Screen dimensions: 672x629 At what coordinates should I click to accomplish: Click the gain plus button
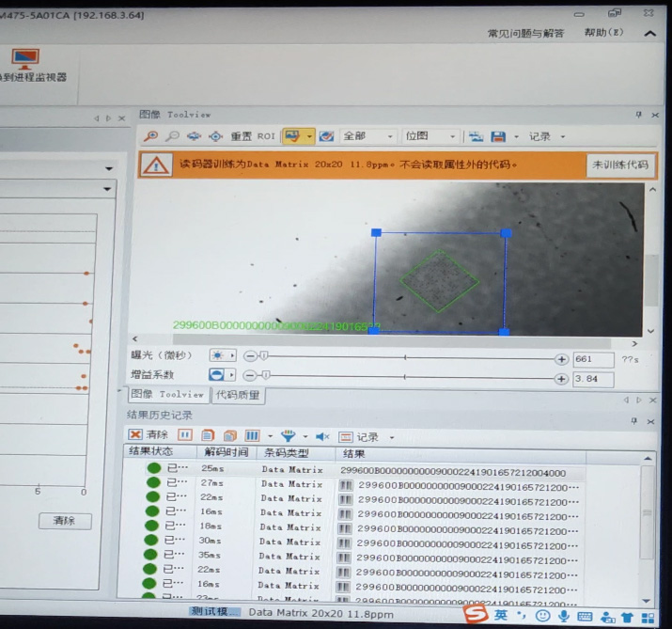561,379
